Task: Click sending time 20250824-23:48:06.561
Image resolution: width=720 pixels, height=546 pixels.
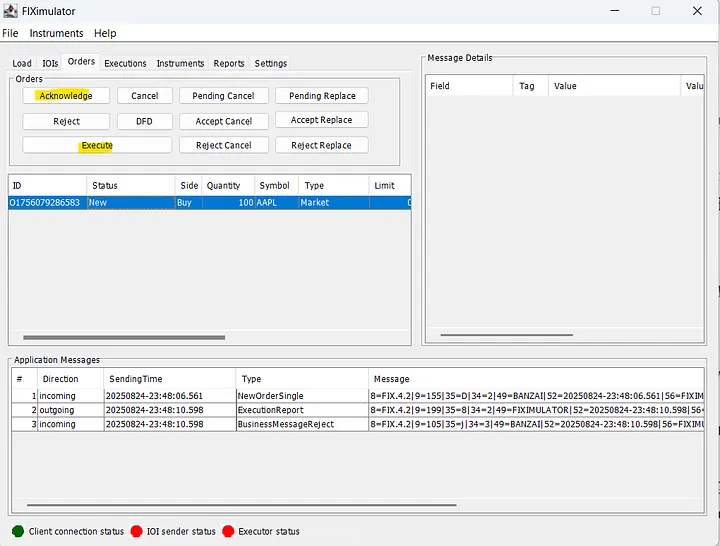Action: pyautogui.click(x=169, y=396)
